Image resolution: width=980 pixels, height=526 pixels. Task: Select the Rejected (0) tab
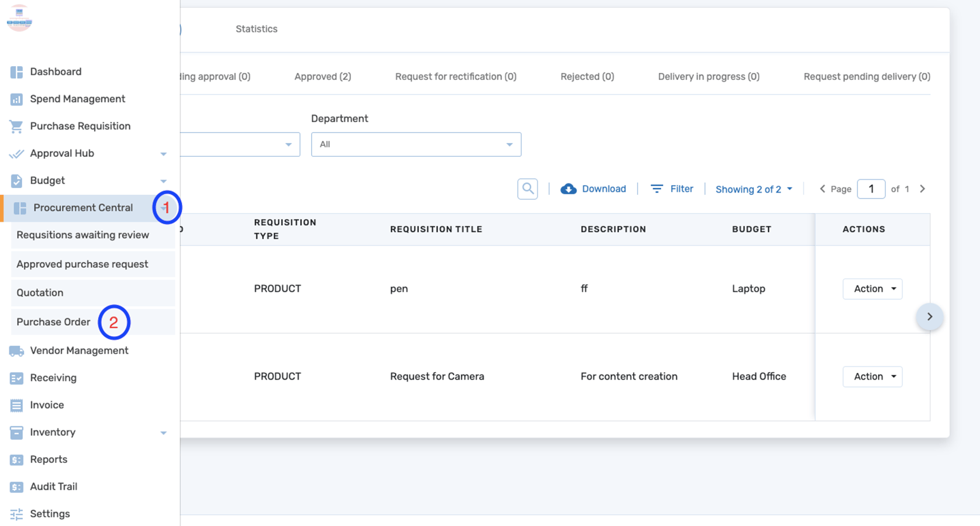[x=587, y=76]
